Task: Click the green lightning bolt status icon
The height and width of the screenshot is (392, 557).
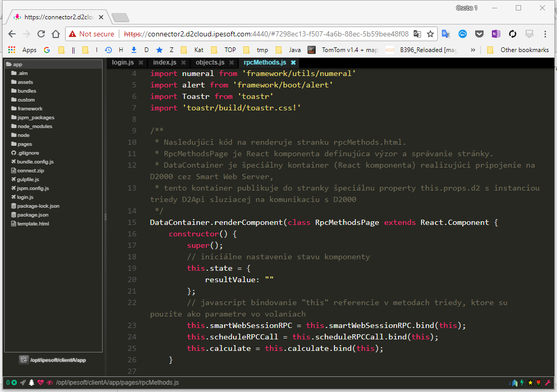Action: coord(522,383)
